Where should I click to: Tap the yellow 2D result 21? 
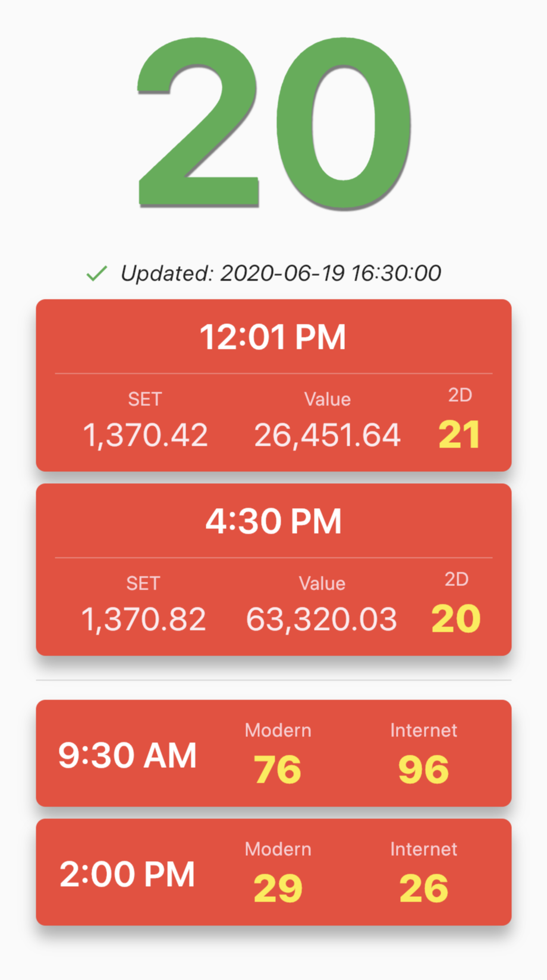pyautogui.click(x=459, y=435)
